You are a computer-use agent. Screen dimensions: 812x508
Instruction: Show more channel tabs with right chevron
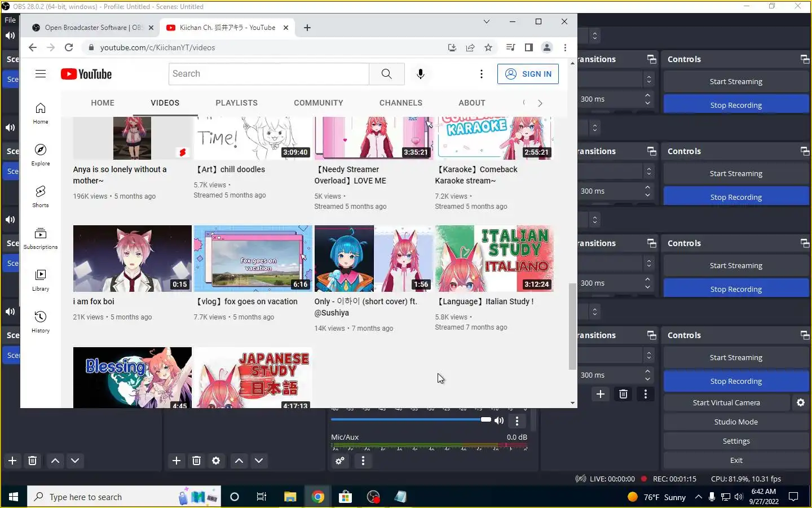[x=540, y=103]
